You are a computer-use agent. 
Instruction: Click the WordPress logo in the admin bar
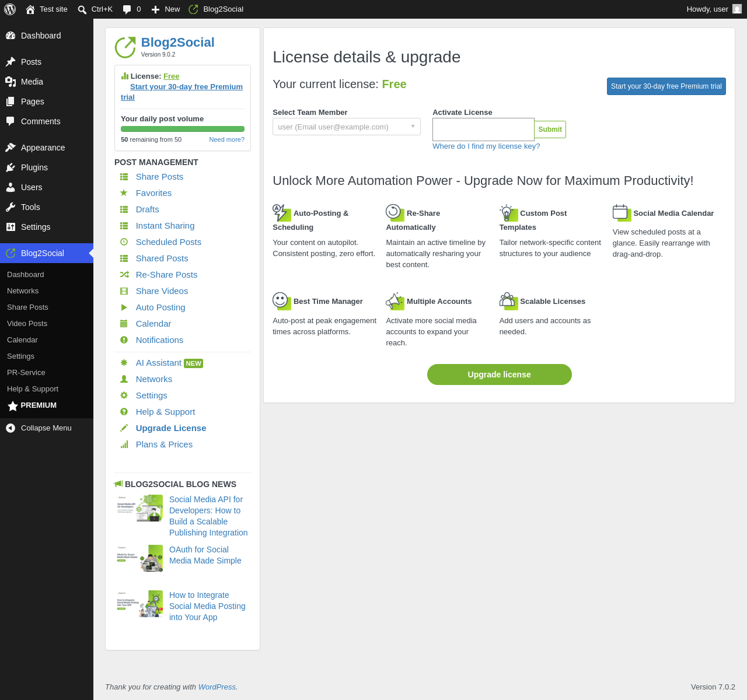click(x=10, y=9)
